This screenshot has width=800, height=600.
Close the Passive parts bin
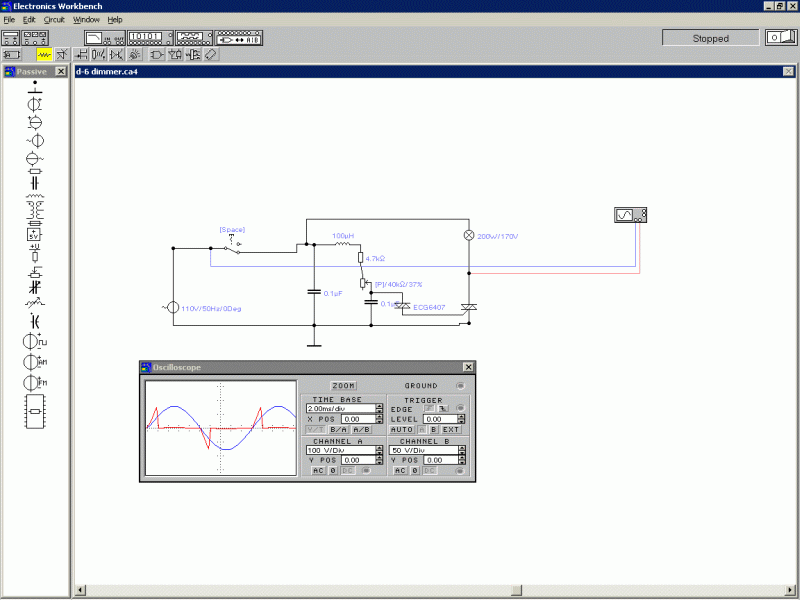(x=60, y=71)
